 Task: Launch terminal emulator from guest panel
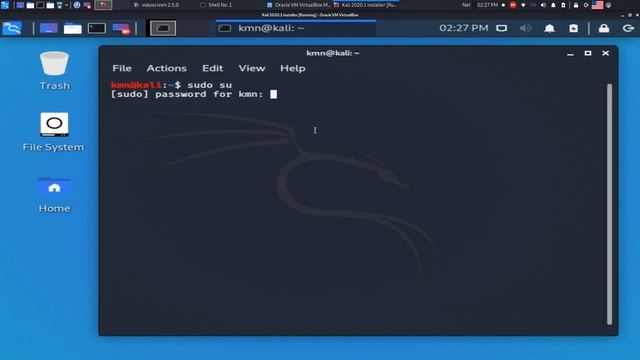[97, 28]
